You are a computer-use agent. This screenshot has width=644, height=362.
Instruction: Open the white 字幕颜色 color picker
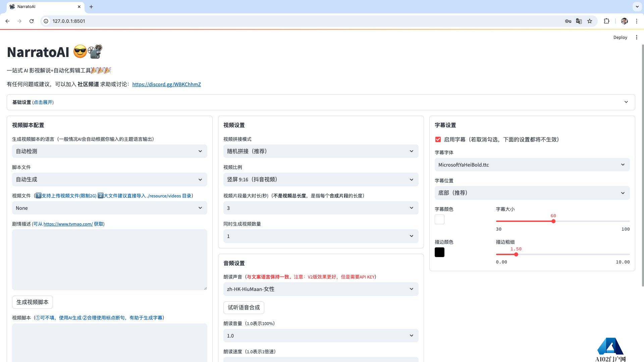[439, 219]
